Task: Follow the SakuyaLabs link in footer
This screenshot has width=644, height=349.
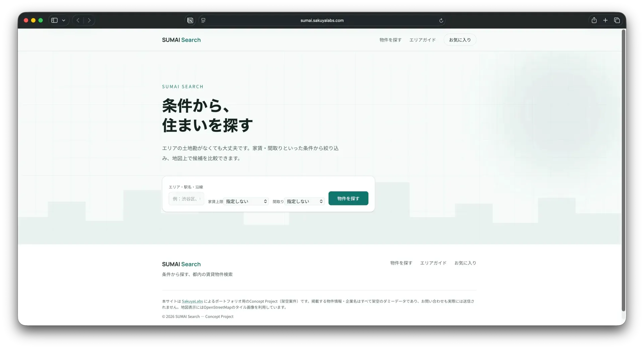Action: pos(192,301)
